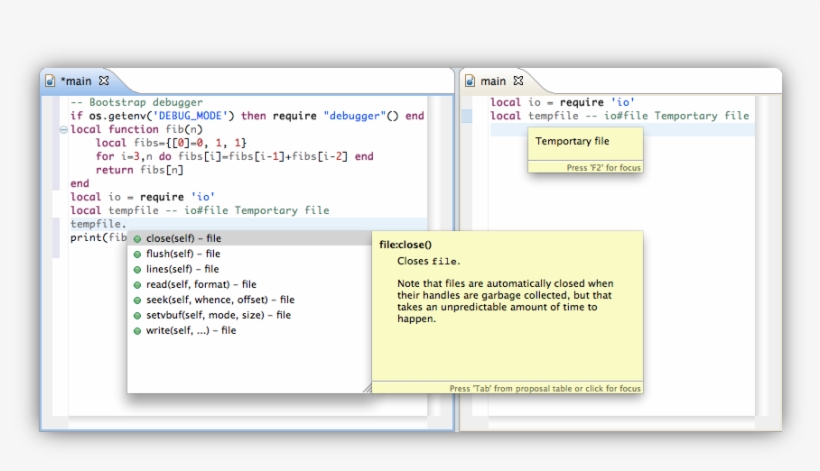Switch to the *main editor tab
Viewport: 820px width, 471px height.
pyautogui.click(x=76, y=81)
